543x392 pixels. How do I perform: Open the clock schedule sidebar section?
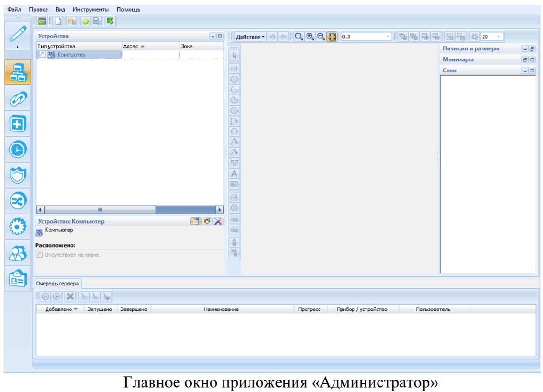tap(18, 150)
